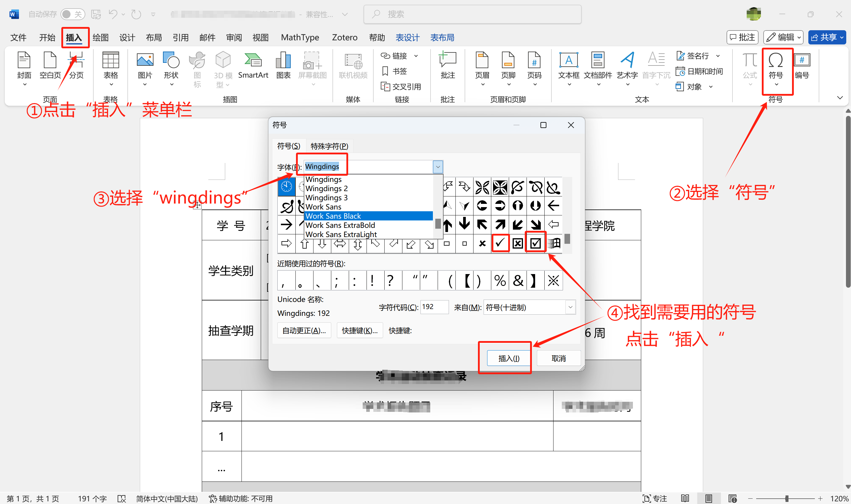Click the 自动更正(A) button
This screenshot has height=504, width=851.
coord(304,330)
